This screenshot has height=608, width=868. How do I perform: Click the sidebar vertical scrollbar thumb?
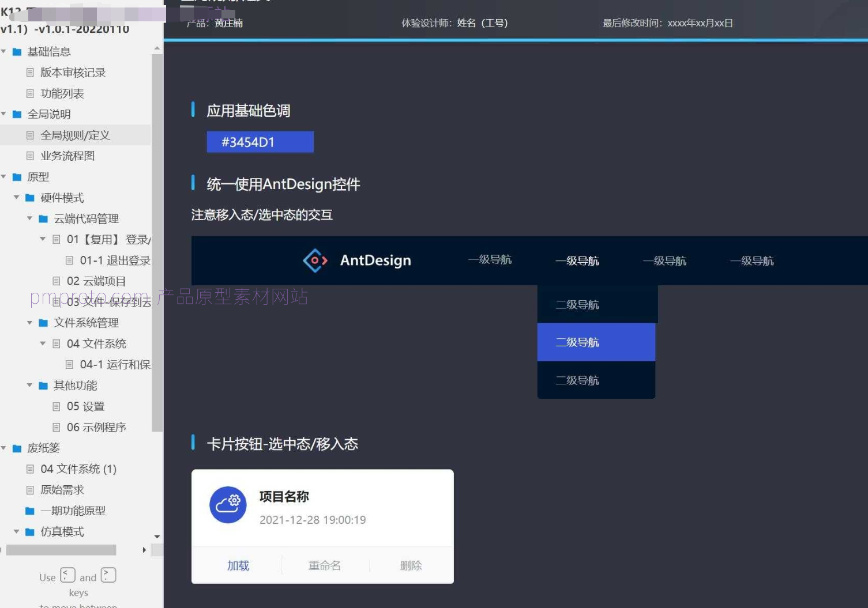click(157, 242)
